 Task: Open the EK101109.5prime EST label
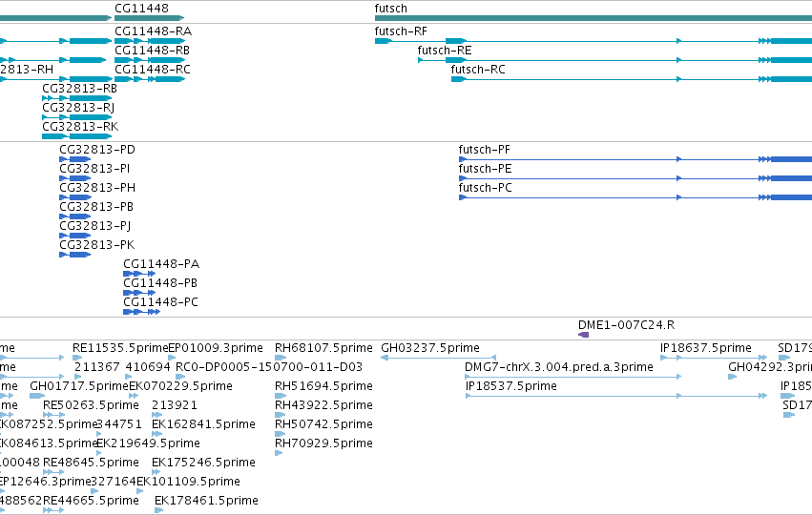[x=189, y=482]
